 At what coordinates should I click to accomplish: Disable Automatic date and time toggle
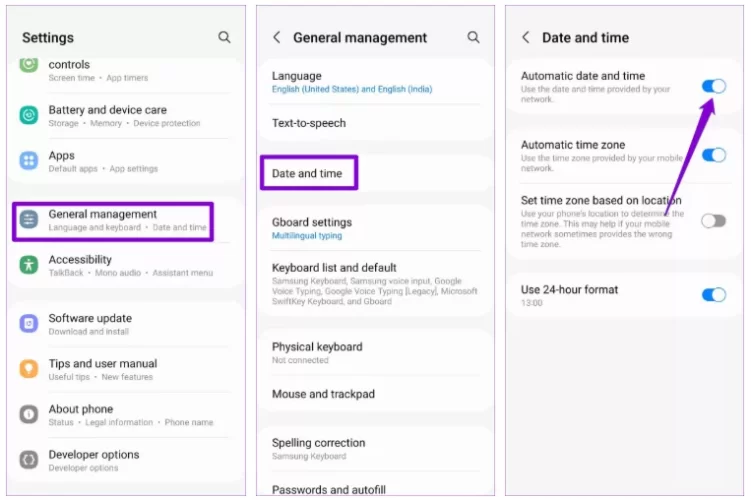[x=713, y=87]
